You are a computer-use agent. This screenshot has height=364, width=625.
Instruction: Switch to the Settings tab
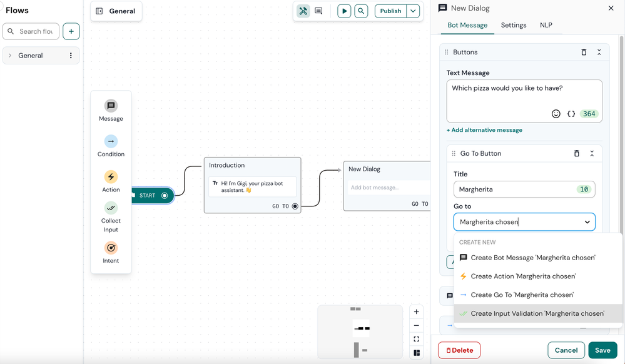tap(514, 25)
